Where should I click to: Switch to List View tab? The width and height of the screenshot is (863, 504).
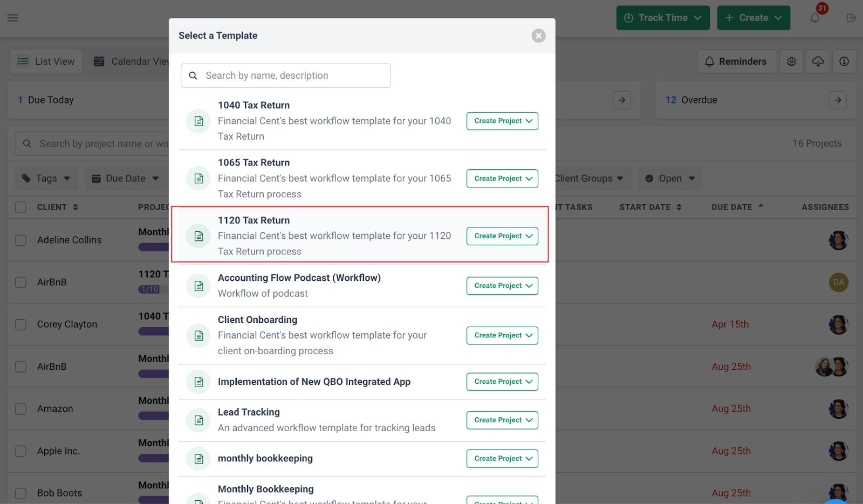46,61
